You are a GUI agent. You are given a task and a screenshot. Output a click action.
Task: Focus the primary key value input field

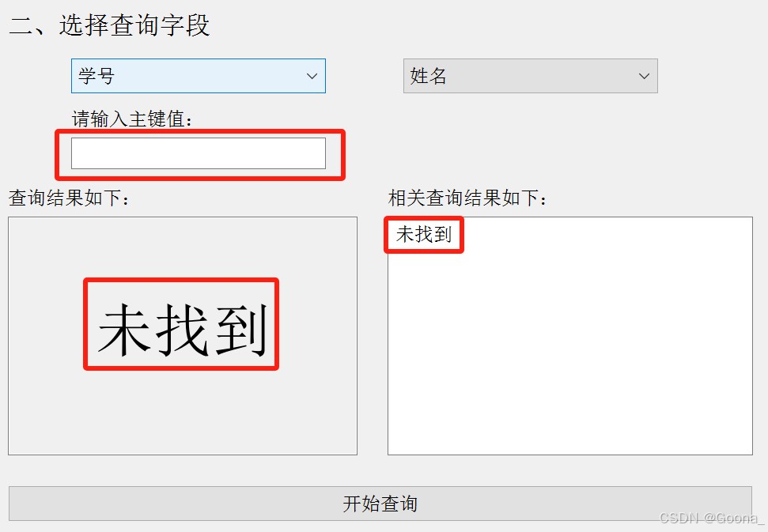coord(199,153)
